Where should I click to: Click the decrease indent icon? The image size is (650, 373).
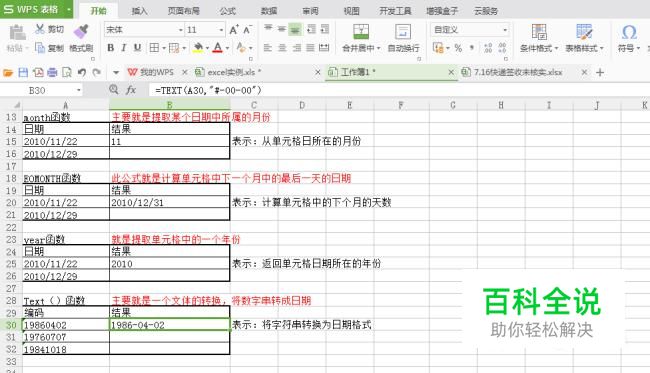click(x=311, y=29)
